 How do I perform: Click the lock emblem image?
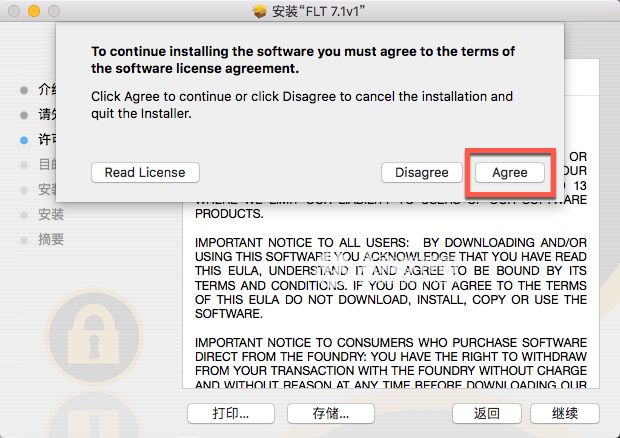(x=94, y=337)
